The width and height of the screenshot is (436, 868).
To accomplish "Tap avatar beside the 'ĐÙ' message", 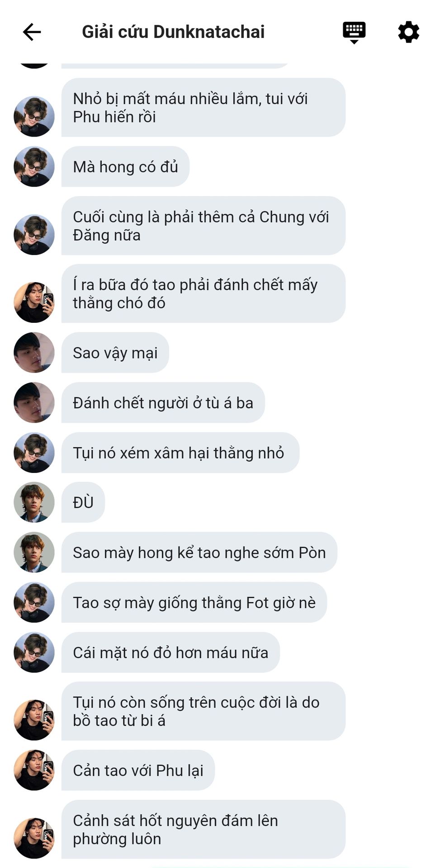I will coord(34,502).
